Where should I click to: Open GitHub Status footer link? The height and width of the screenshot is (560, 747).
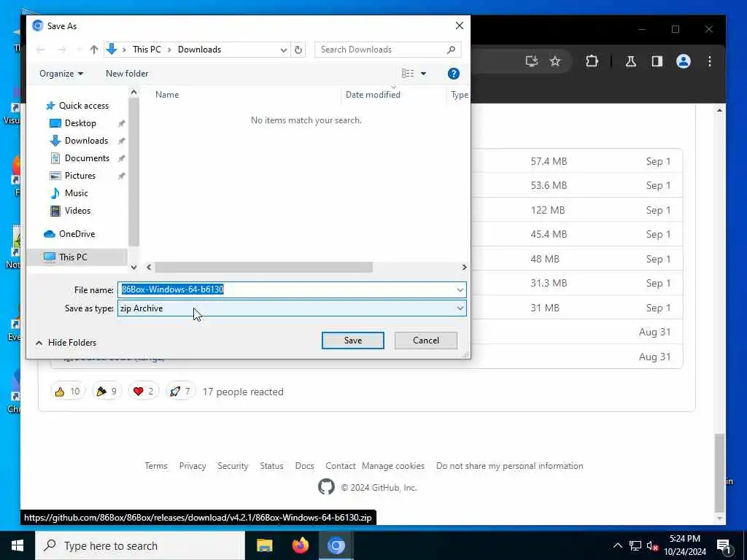(271, 466)
